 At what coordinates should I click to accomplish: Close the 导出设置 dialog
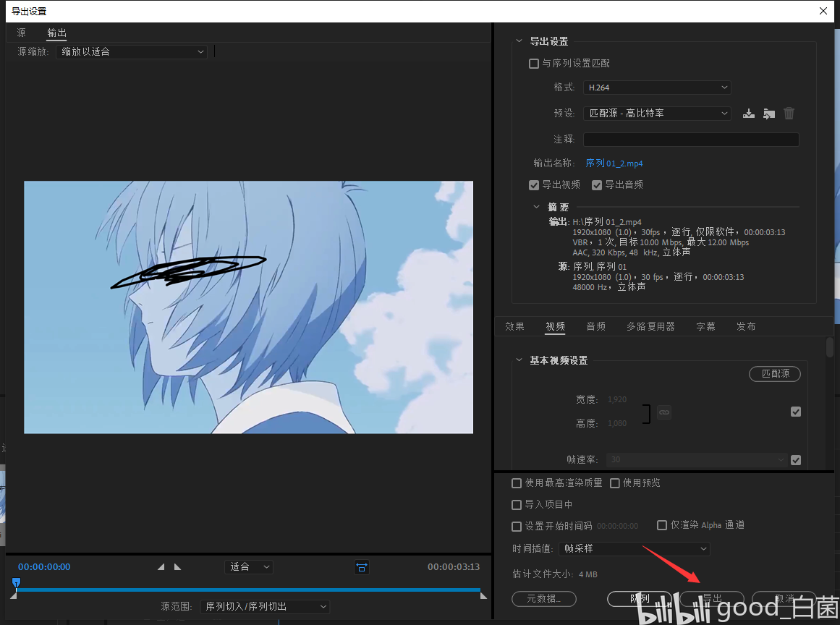(x=823, y=11)
